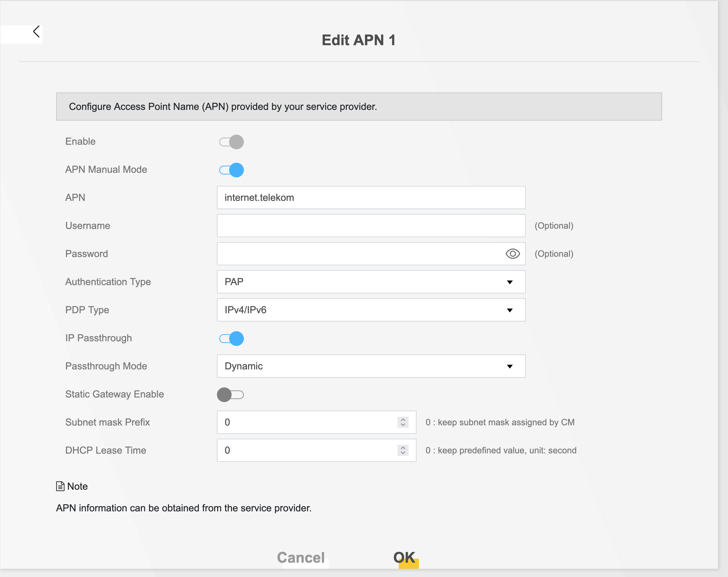Show password with the eye icon
The height and width of the screenshot is (577, 728).
click(512, 254)
